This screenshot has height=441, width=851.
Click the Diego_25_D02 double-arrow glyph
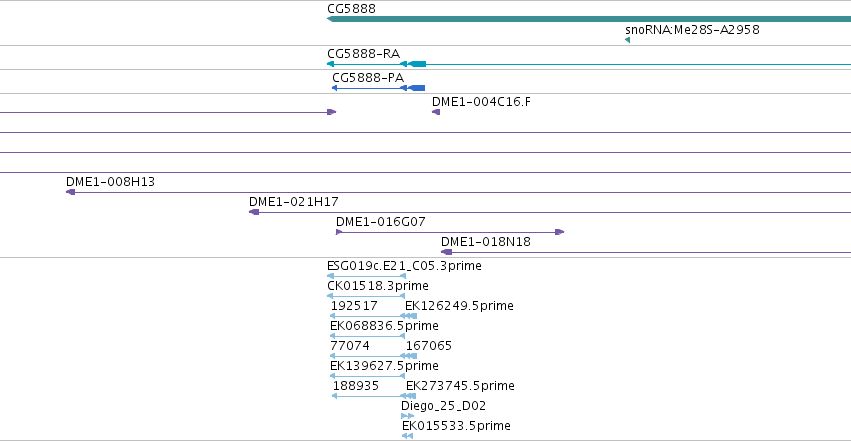click(x=408, y=417)
